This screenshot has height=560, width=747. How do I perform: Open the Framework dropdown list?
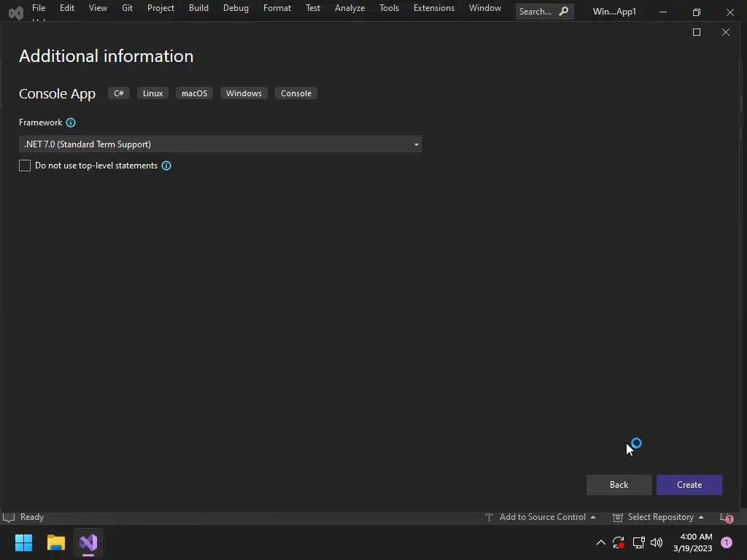(220, 144)
